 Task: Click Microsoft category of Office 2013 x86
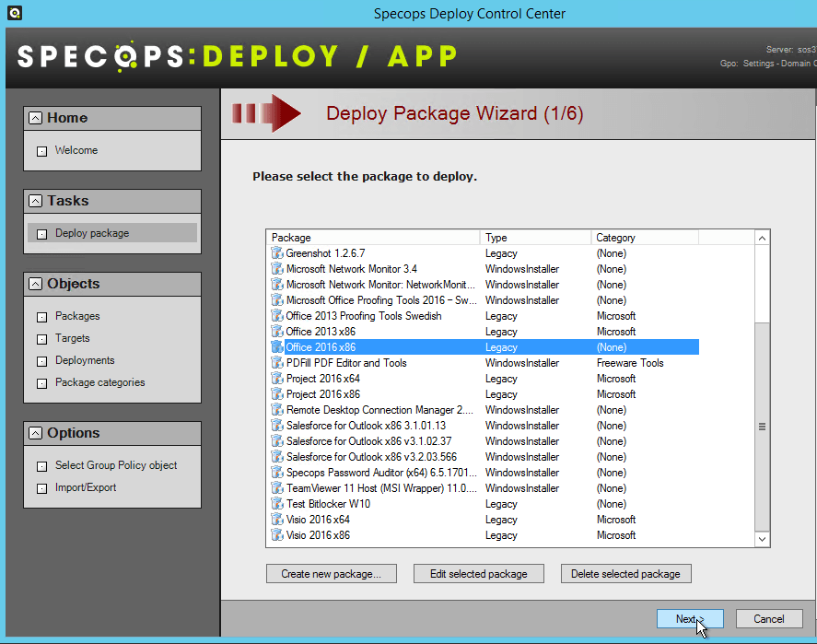click(616, 332)
